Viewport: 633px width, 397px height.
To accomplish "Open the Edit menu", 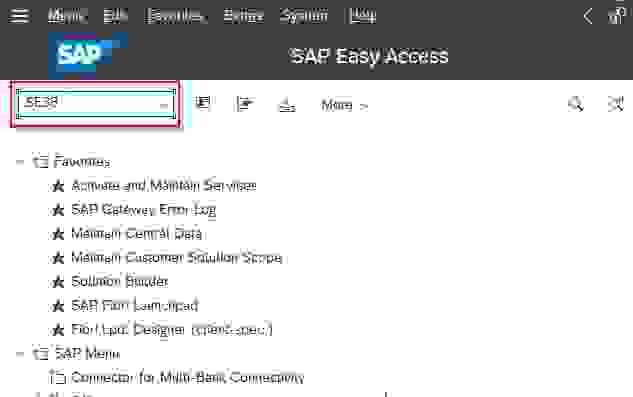I will [115, 16].
